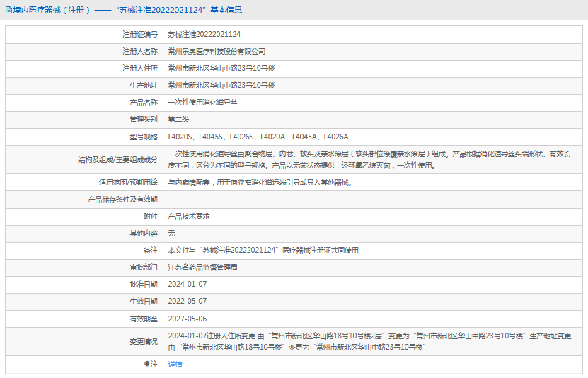Select approval date 2024-01-07

(187, 285)
